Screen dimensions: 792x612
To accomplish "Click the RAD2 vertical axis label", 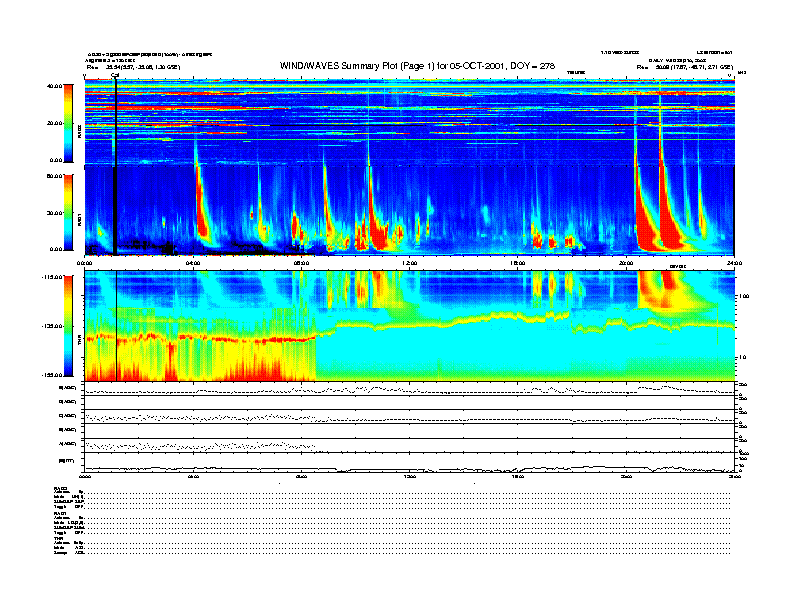I will (x=79, y=133).
